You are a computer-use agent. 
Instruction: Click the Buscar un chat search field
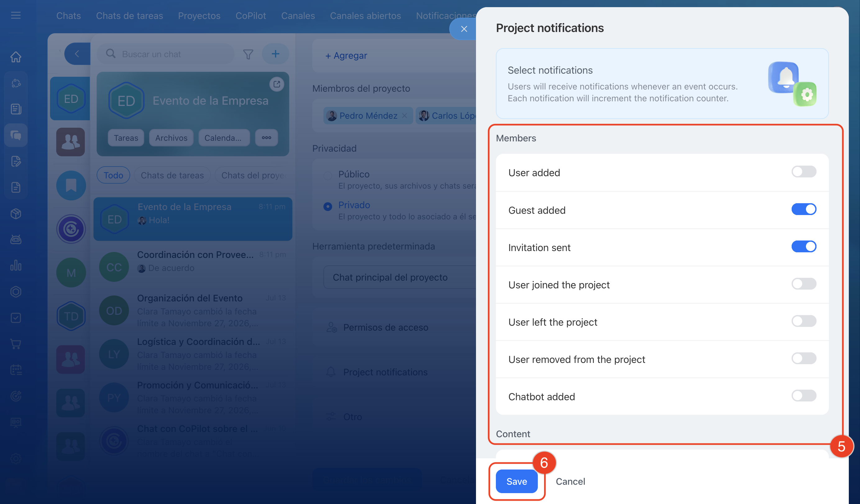click(x=166, y=54)
